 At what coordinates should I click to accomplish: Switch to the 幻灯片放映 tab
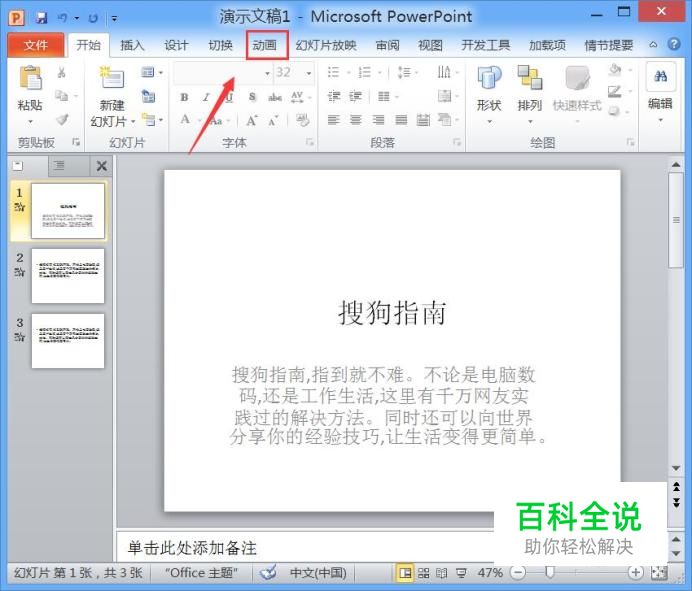click(326, 45)
